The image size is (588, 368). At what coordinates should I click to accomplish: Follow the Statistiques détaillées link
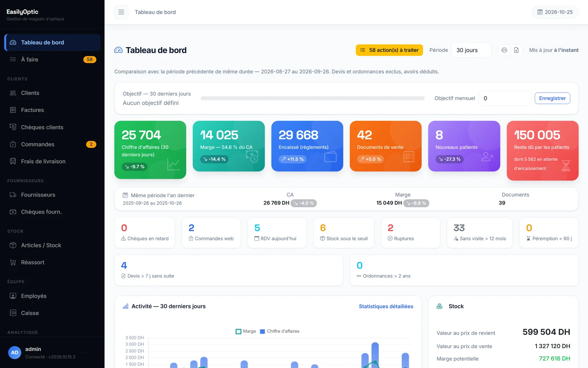pos(386,306)
